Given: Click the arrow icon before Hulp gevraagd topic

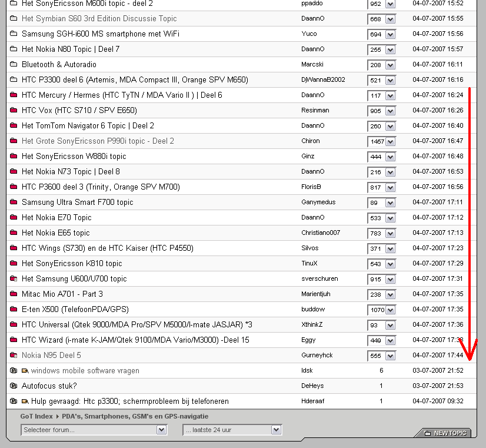Looking at the screenshot, I should pos(25,401).
